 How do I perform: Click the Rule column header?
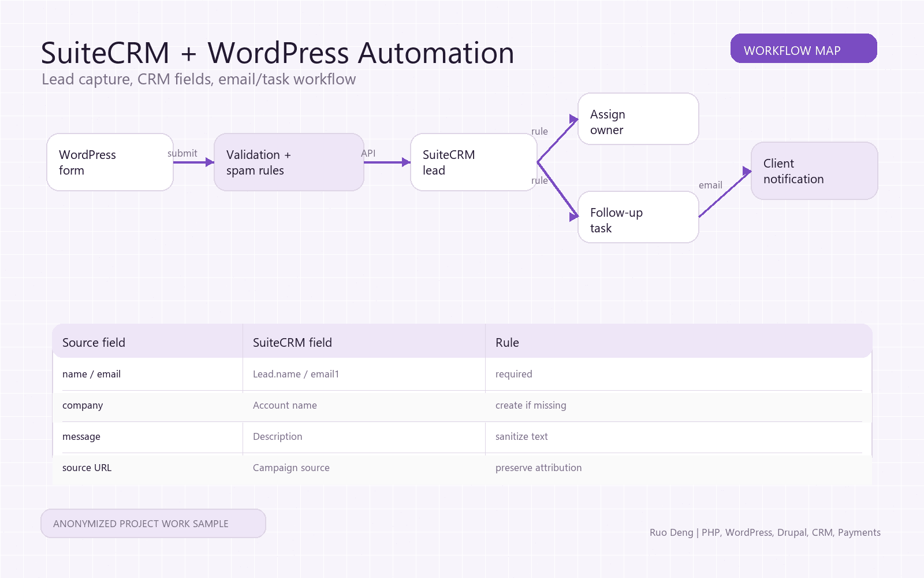pyautogui.click(x=679, y=342)
